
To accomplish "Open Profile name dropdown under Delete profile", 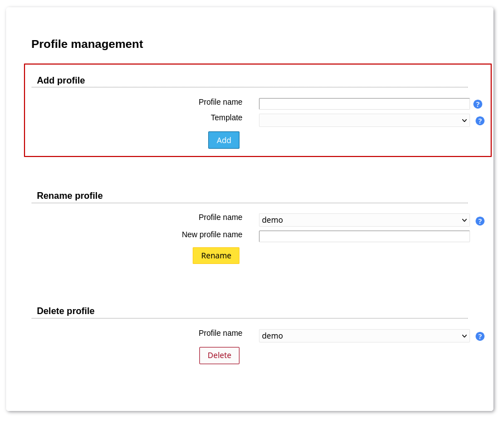I will click(x=364, y=336).
